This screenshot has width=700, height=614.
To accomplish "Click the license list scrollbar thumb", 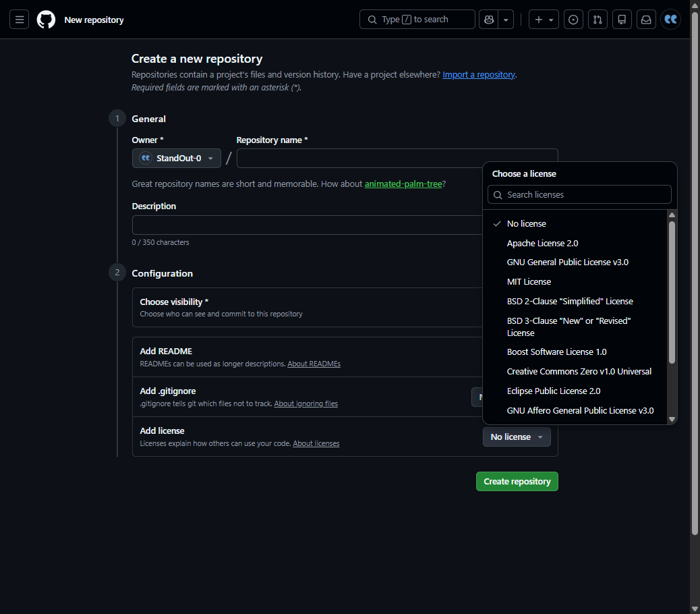I will click(672, 292).
